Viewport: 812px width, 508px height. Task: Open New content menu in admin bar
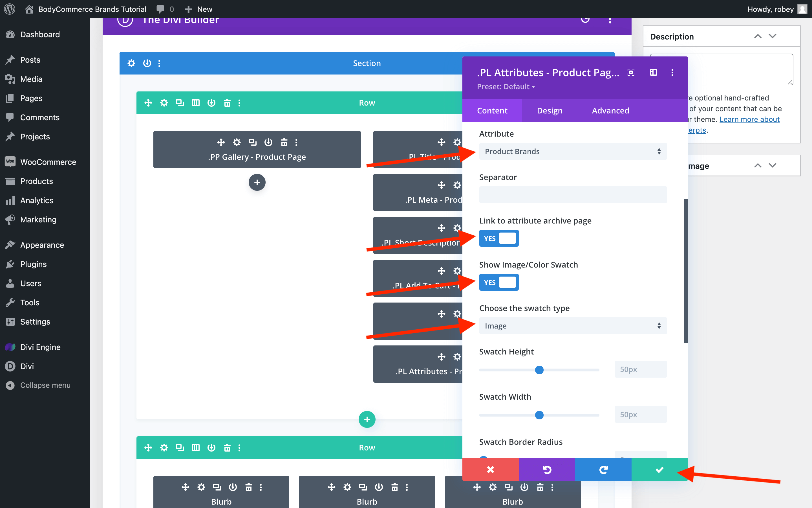tap(199, 9)
